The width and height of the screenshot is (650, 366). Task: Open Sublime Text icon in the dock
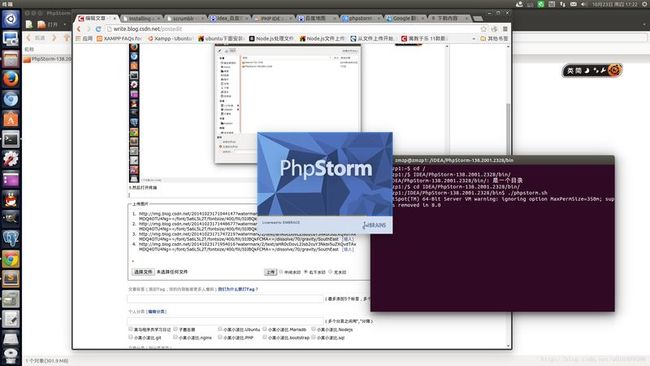tap(10, 279)
